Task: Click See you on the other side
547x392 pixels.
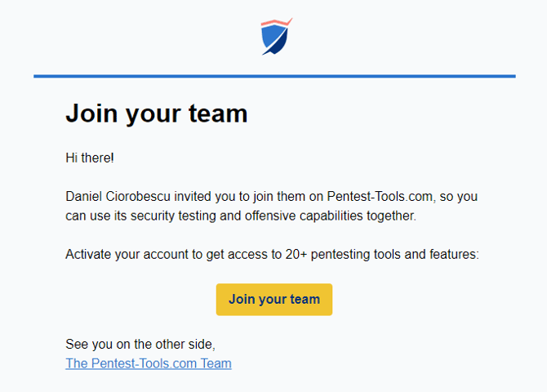Action: pyautogui.click(x=140, y=345)
